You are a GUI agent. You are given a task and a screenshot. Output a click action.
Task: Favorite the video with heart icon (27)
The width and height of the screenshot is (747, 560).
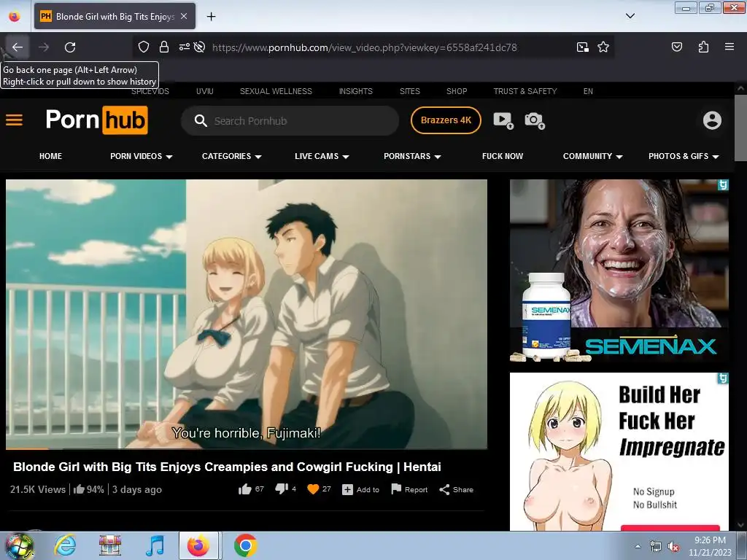tap(320, 489)
